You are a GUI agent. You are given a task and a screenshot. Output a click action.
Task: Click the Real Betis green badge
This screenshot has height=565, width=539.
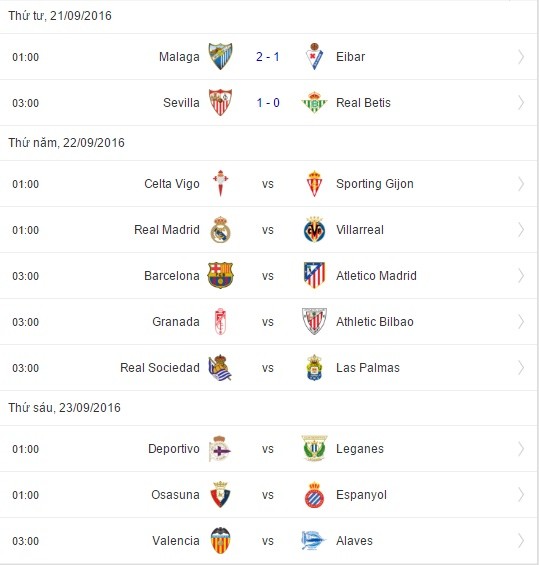tap(314, 103)
